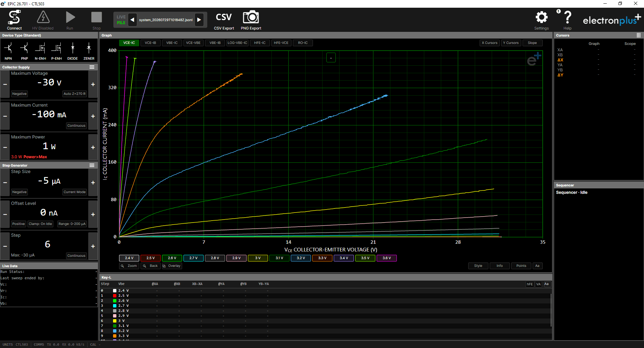The width and height of the screenshot is (644, 348).
Task: Toggle the Auto Z=270 R setting
Action: (74, 94)
